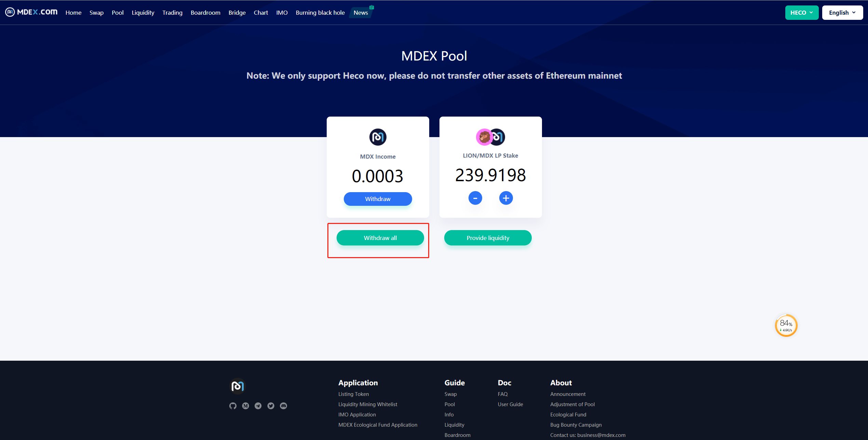The width and height of the screenshot is (868, 440).
Task: Open Ecological Fund link under About
Action: coord(568,415)
